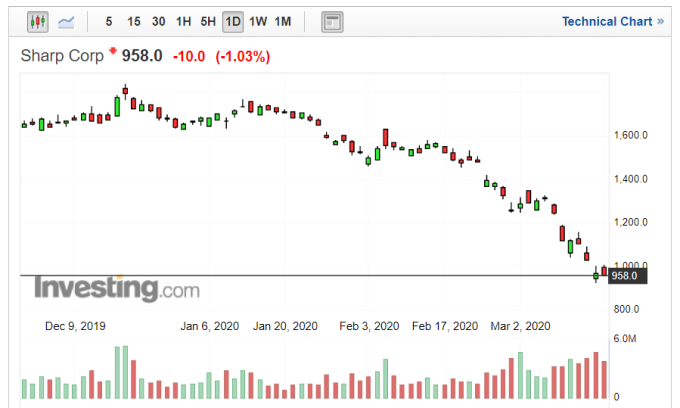Click the Dec 9, 2019 date label
Image resolution: width=680 pixels, height=408 pixels.
pos(75,326)
